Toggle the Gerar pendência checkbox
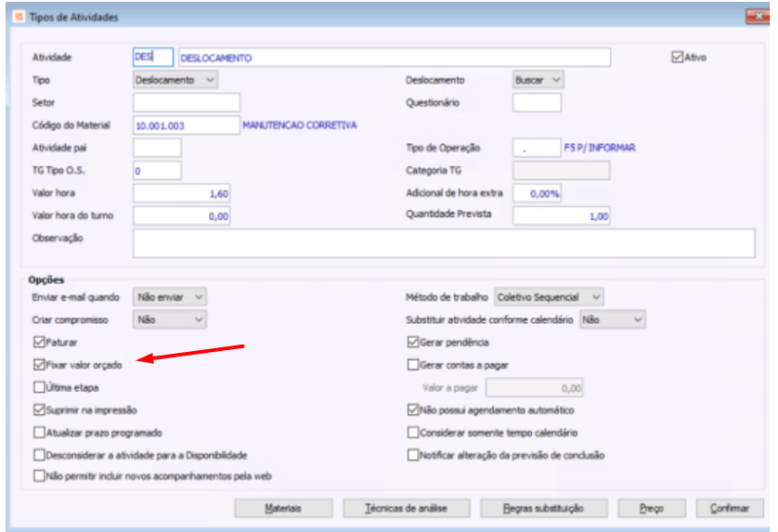This screenshot has width=778, height=532. click(412, 342)
